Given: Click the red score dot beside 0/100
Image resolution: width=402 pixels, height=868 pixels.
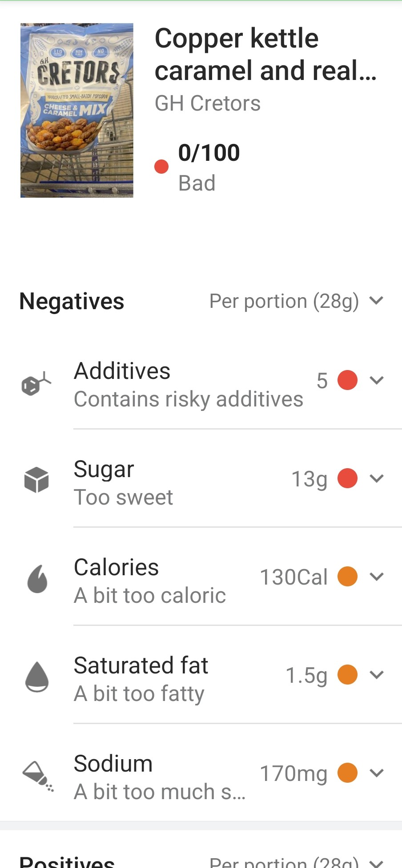Looking at the screenshot, I should pos(161,167).
